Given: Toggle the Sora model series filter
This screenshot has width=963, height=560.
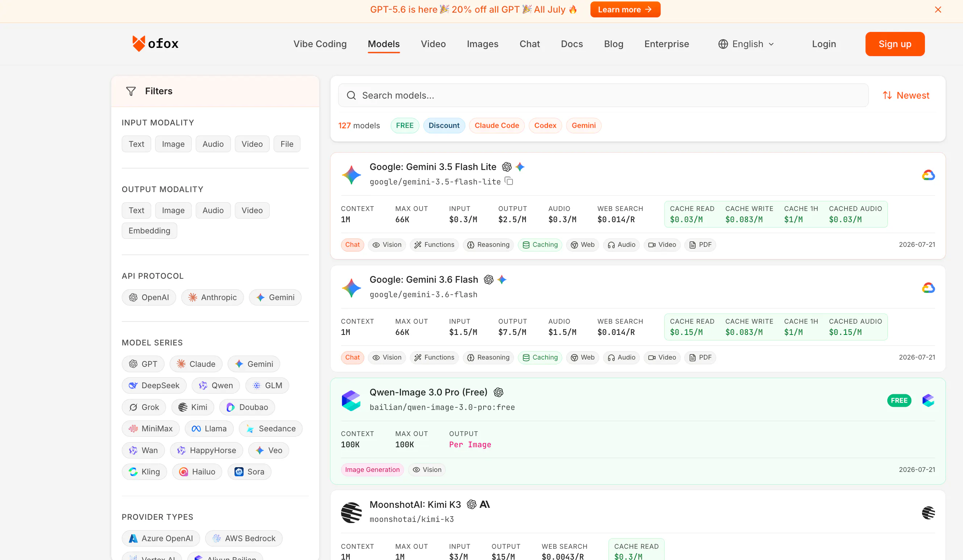Looking at the screenshot, I should (x=250, y=472).
